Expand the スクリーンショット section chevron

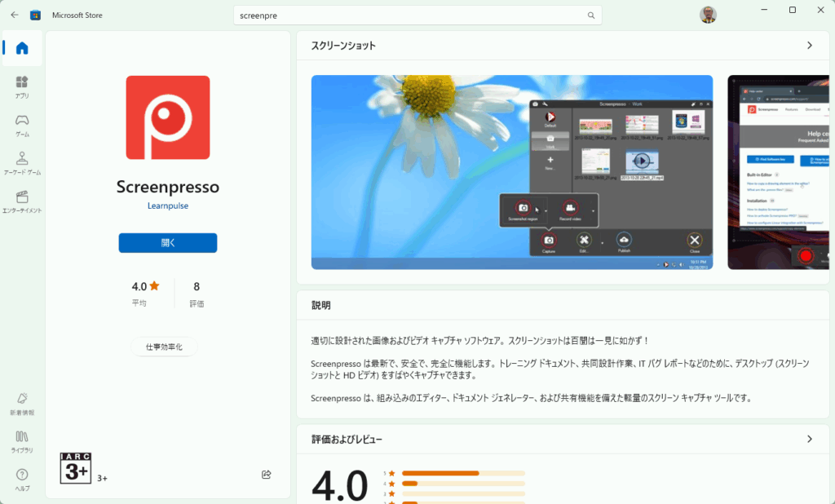809,46
